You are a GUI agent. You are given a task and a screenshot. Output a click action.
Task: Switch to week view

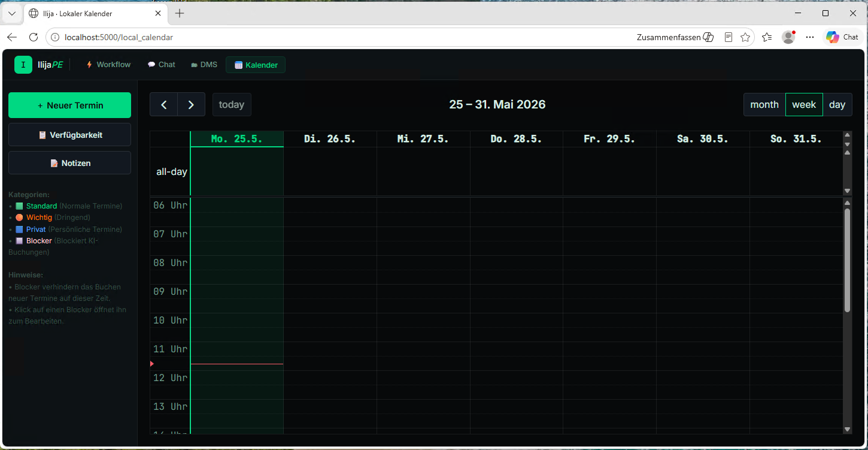click(x=804, y=104)
